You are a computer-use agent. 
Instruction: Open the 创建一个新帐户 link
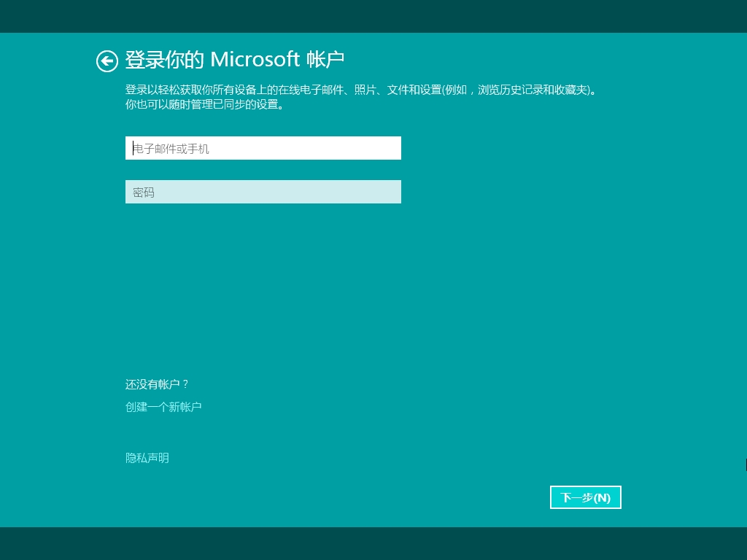click(163, 407)
